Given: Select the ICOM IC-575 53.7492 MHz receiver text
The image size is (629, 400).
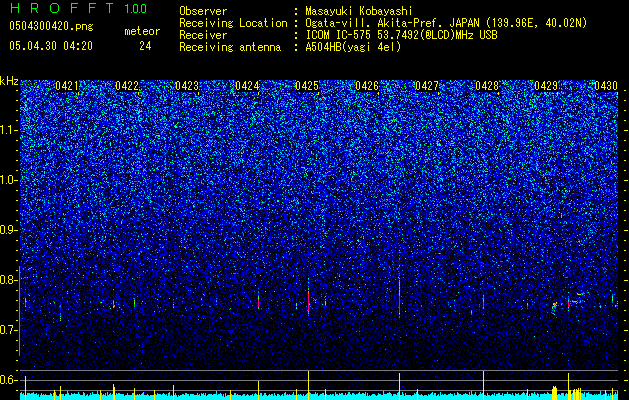Looking at the screenshot, I should click(x=401, y=35).
